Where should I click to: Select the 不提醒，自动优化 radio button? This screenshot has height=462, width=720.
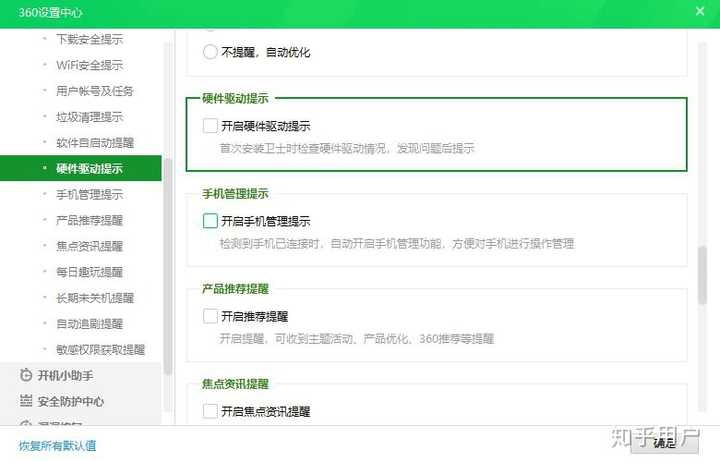pos(210,52)
